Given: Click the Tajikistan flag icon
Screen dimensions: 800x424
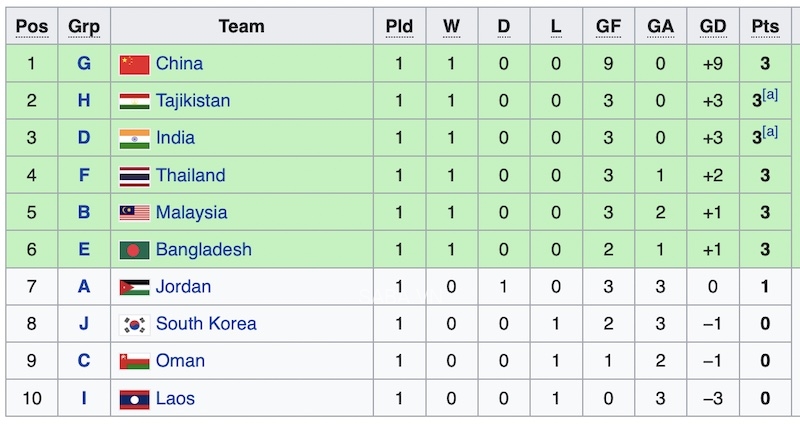Looking at the screenshot, I should click(x=134, y=101).
